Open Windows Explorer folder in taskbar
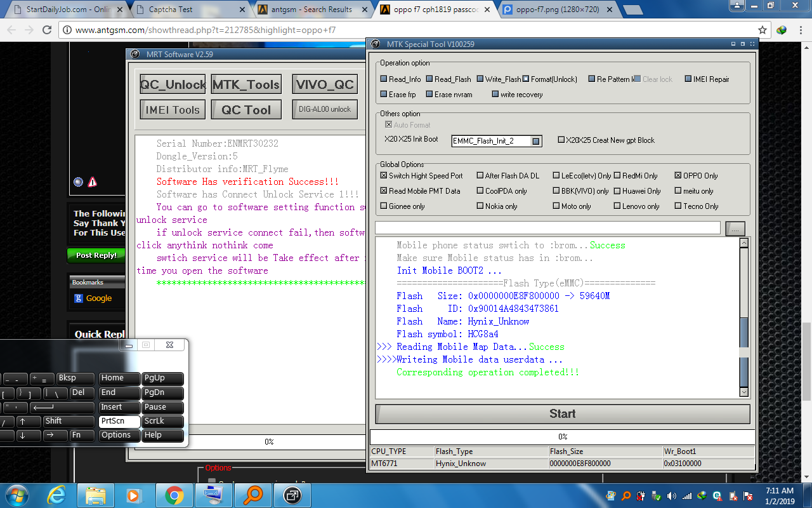The height and width of the screenshot is (508, 812). coord(96,495)
